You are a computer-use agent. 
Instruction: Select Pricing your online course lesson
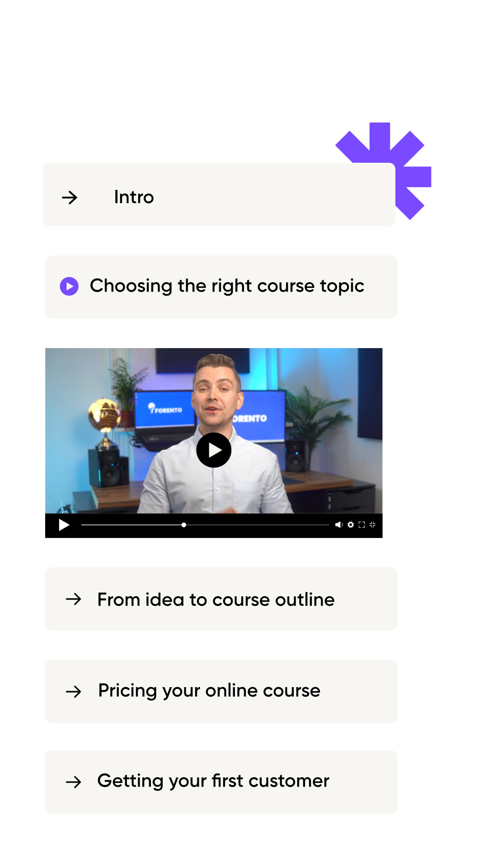coord(221,692)
